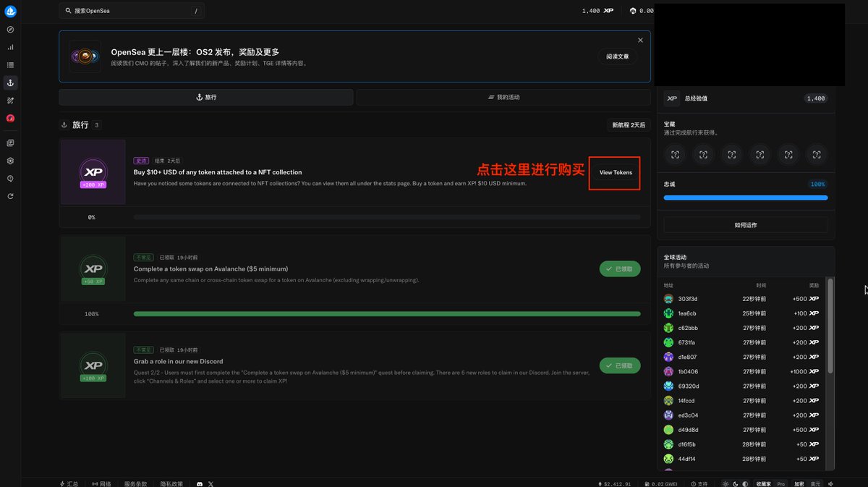Screen dimensions: 868x487
Task: Click the 阅读文章 button
Action: point(617,56)
